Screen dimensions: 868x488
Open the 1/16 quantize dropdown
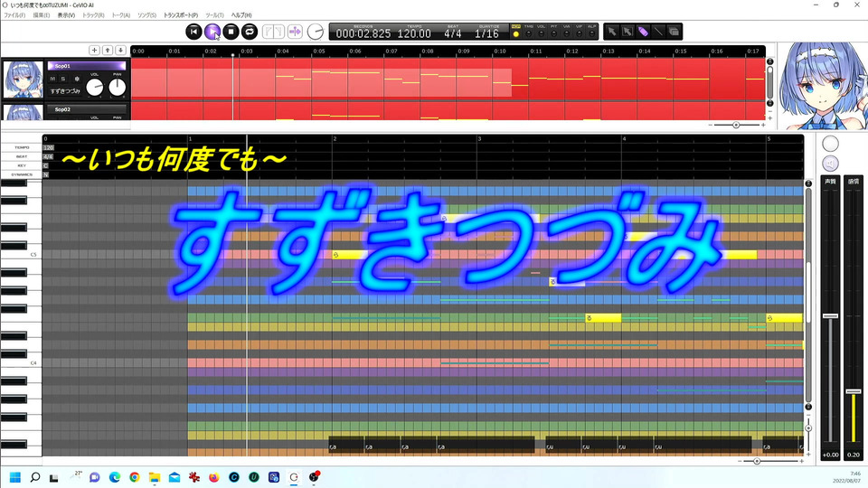click(x=487, y=33)
